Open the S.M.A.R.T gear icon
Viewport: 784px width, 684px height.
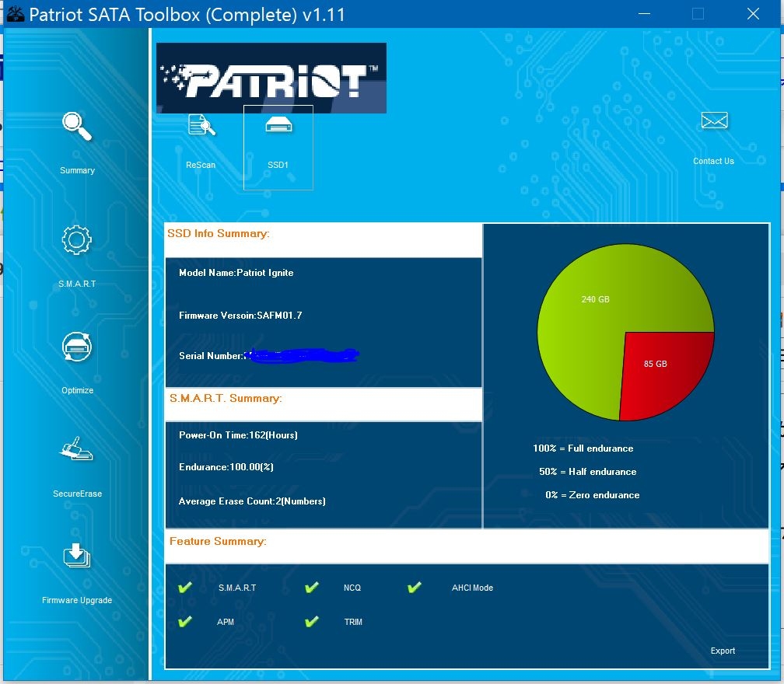[76, 240]
